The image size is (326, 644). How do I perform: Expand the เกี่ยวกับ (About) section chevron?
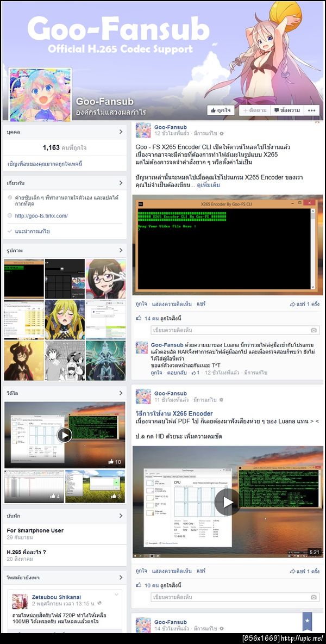pos(121,183)
